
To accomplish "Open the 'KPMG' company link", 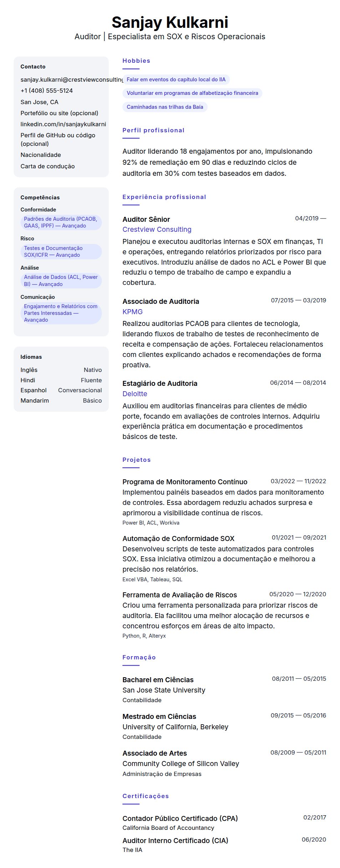I will 132,312.
